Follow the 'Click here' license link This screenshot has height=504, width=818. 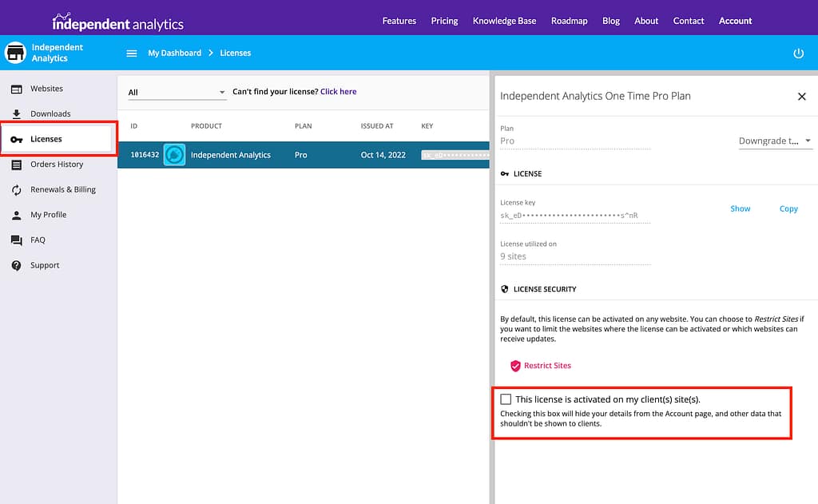tap(338, 92)
